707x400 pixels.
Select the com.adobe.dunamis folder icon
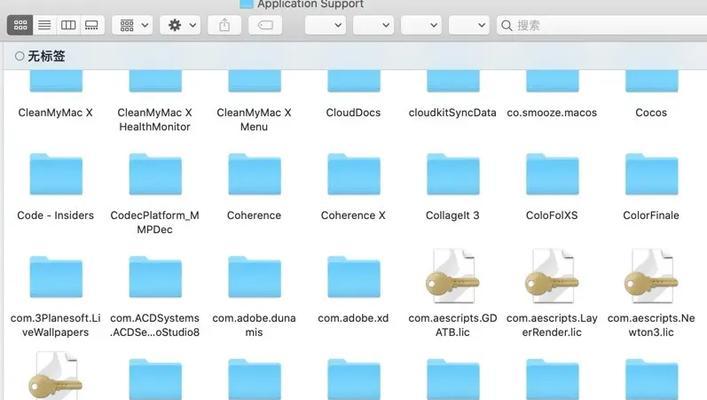(x=254, y=277)
